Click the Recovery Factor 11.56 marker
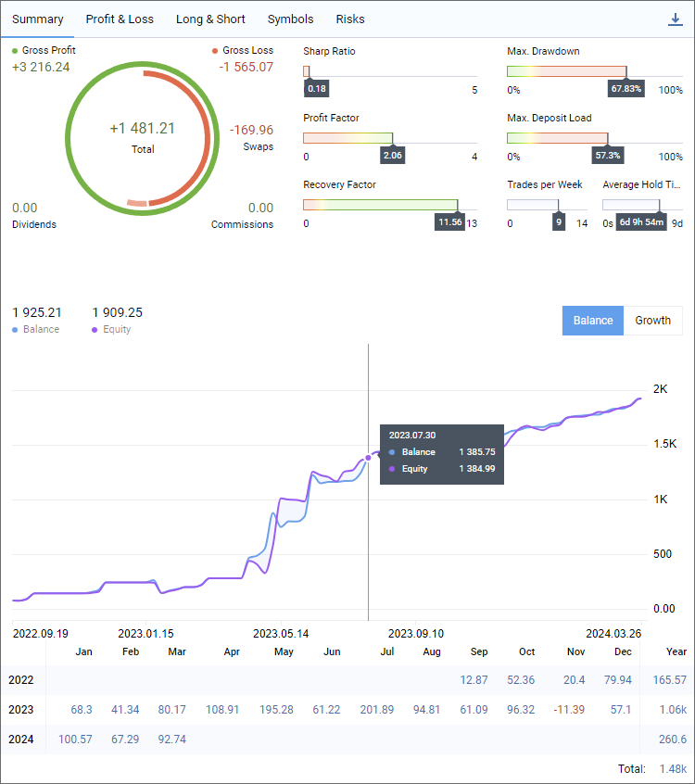Image resolution: width=695 pixels, height=784 pixels. (x=449, y=222)
